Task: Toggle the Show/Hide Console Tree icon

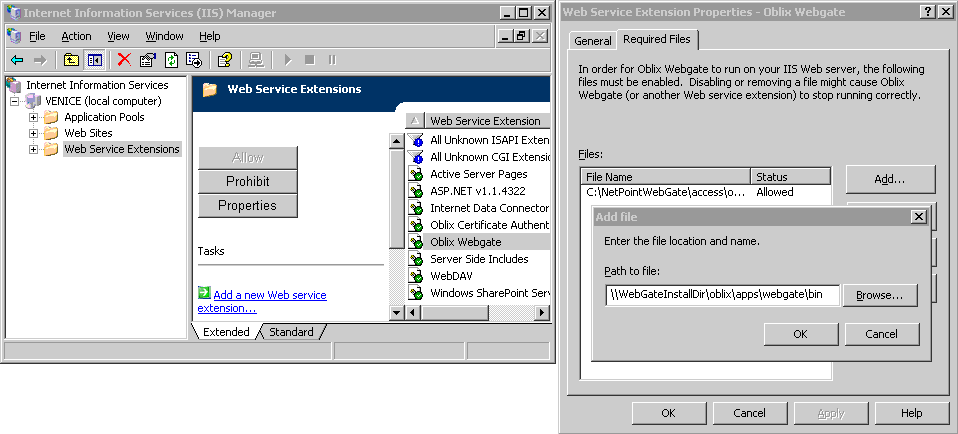Action: [94, 60]
